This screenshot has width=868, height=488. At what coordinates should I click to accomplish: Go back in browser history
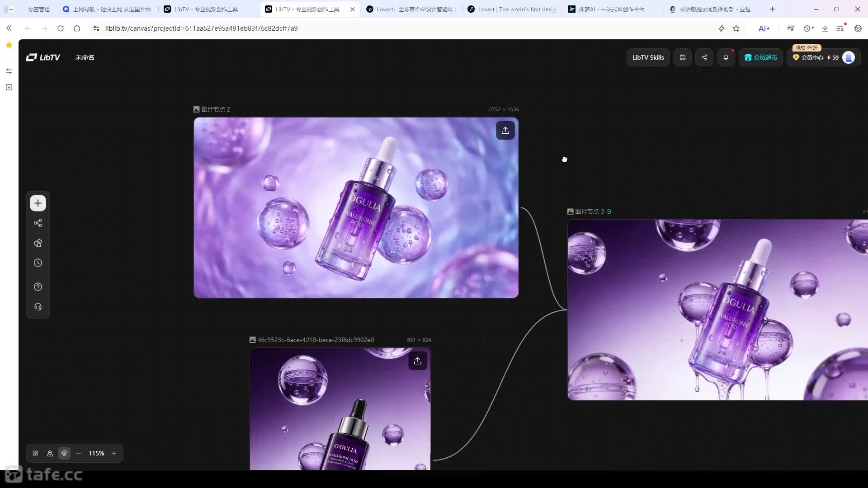28,28
